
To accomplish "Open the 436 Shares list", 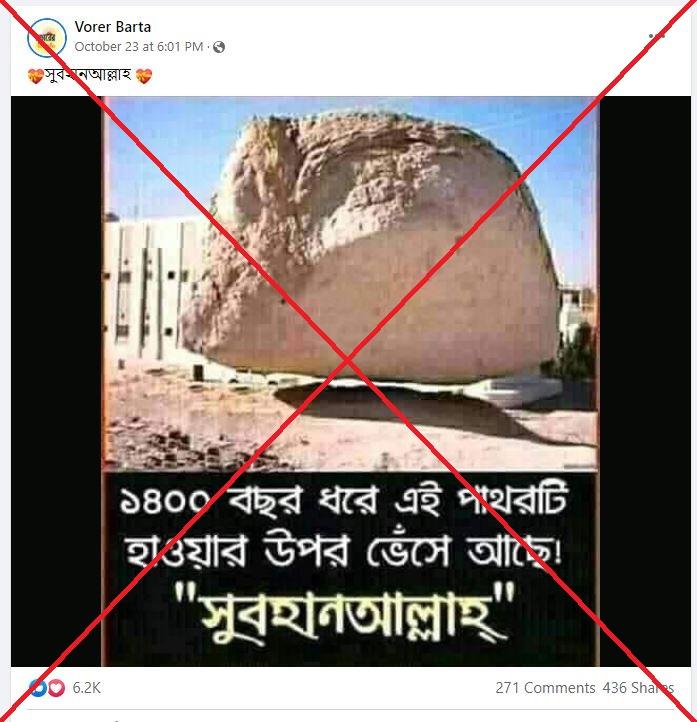I will [638, 688].
